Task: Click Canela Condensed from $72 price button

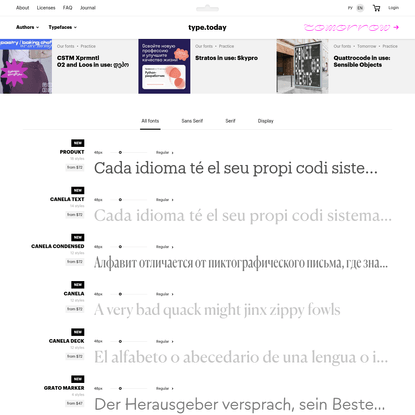Action: (x=75, y=262)
